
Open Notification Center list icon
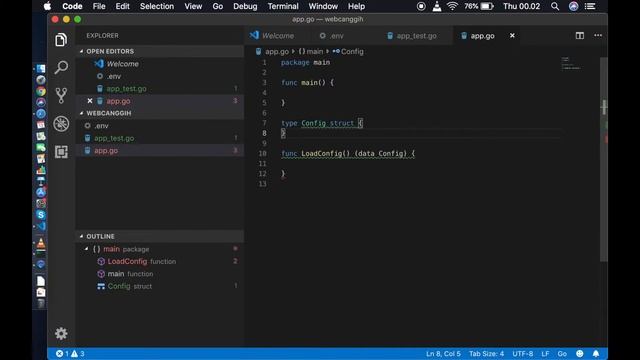point(590,6)
